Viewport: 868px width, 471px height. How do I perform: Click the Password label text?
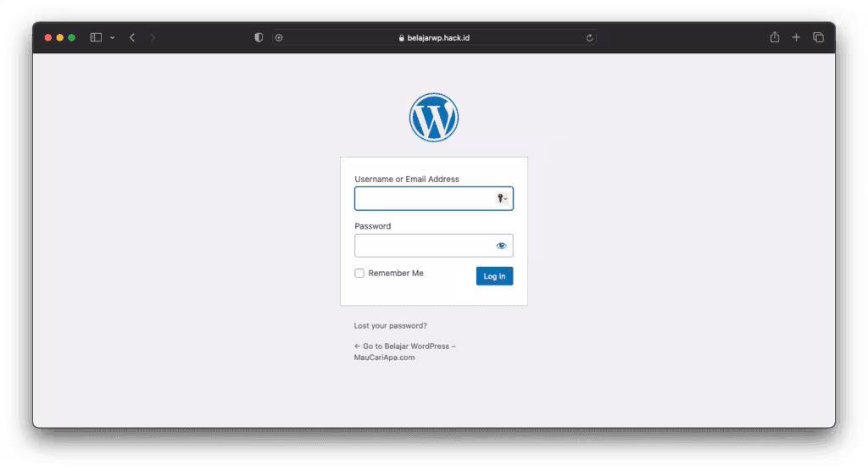pyautogui.click(x=373, y=226)
